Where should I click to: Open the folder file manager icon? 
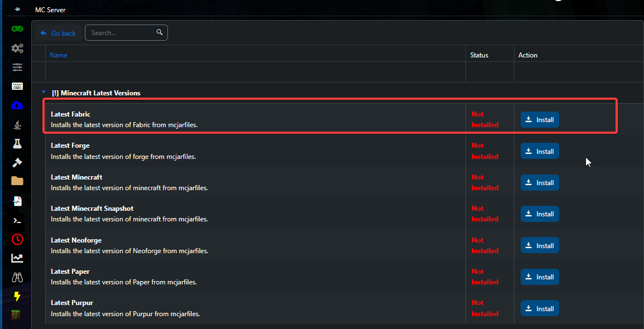17,181
